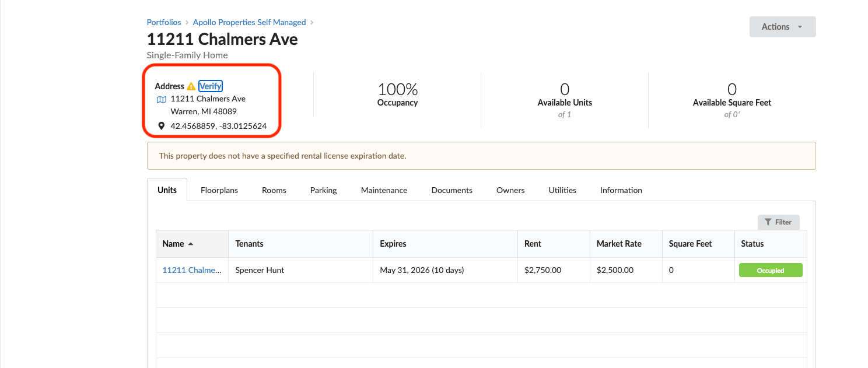Click the 11211 Chalmers Ave page title
This screenshot has width=868, height=368.
coord(222,39)
